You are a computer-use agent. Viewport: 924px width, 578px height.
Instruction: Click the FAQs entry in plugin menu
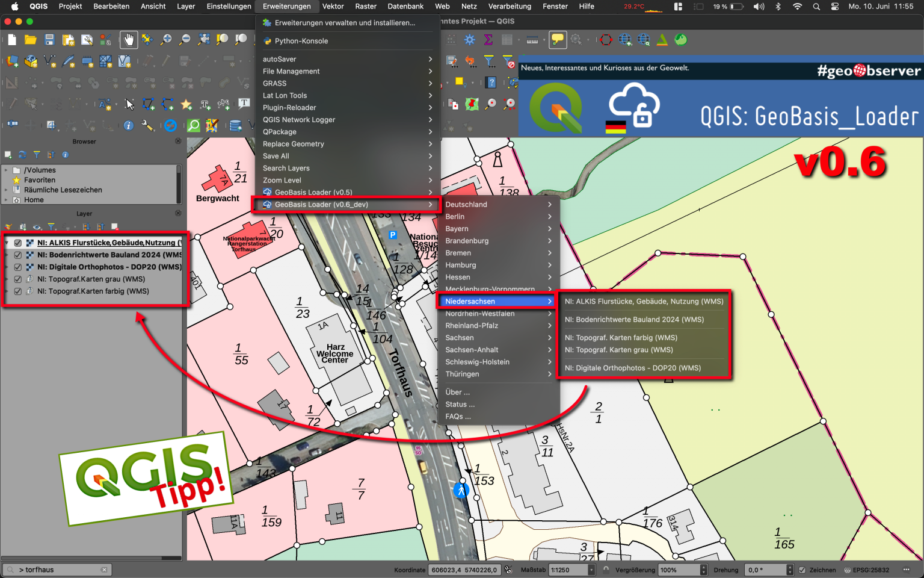point(458,416)
